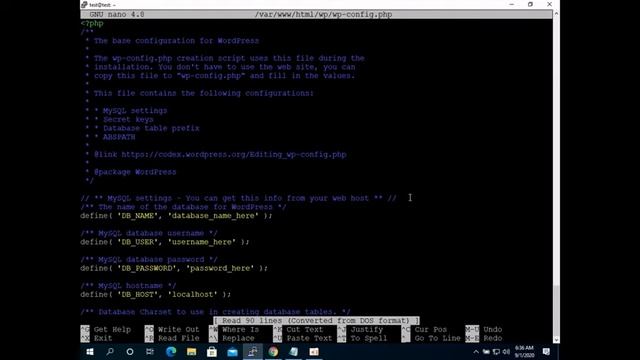Open Cortana circle icon

(x=130, y=351)
